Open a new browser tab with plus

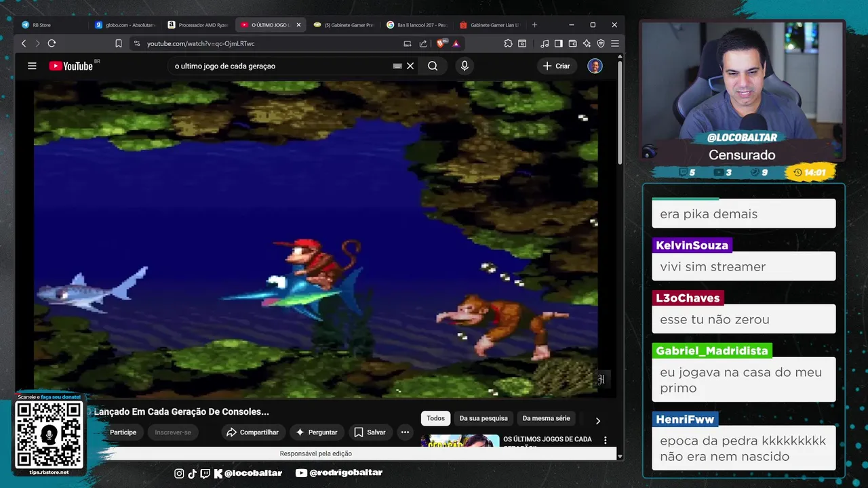coord(534,25)
